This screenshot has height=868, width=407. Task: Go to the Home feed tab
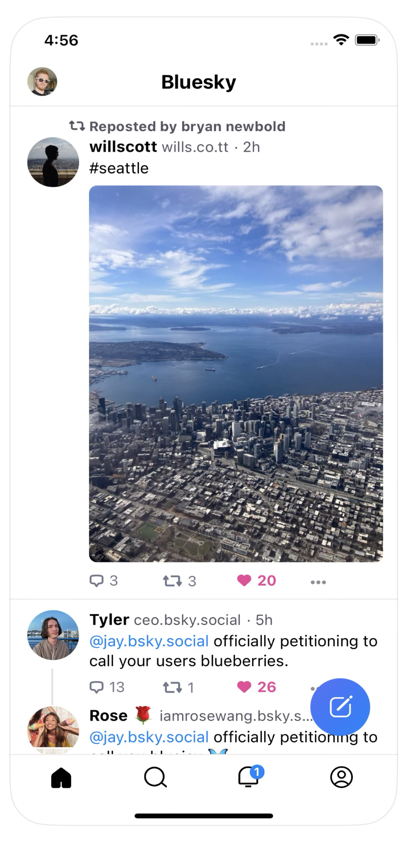coord(61,777)
